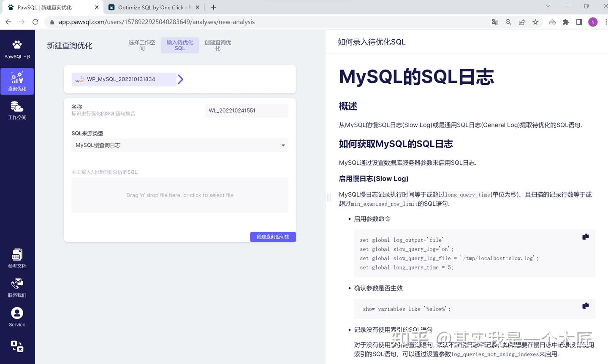608x364 pixels.
Task: Open the 工作空间 panel from sidebar
Action: coord(17,110)
